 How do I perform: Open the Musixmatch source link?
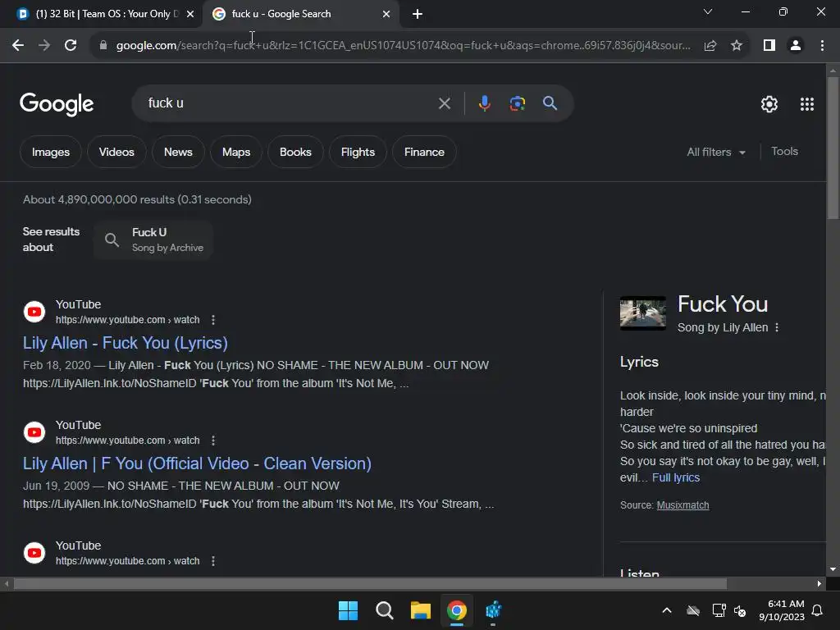[682, 505]
